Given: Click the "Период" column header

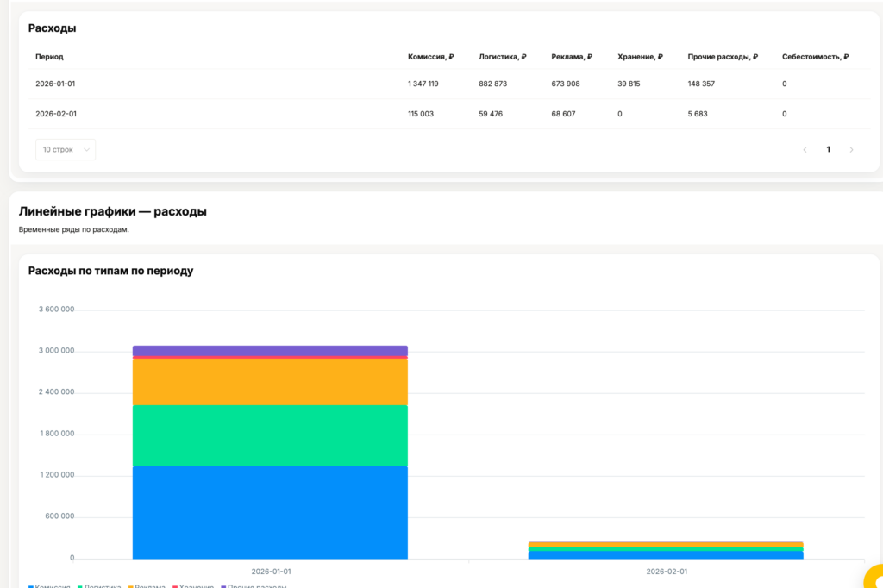Looking at the screenshot, I should click(49, 57).
